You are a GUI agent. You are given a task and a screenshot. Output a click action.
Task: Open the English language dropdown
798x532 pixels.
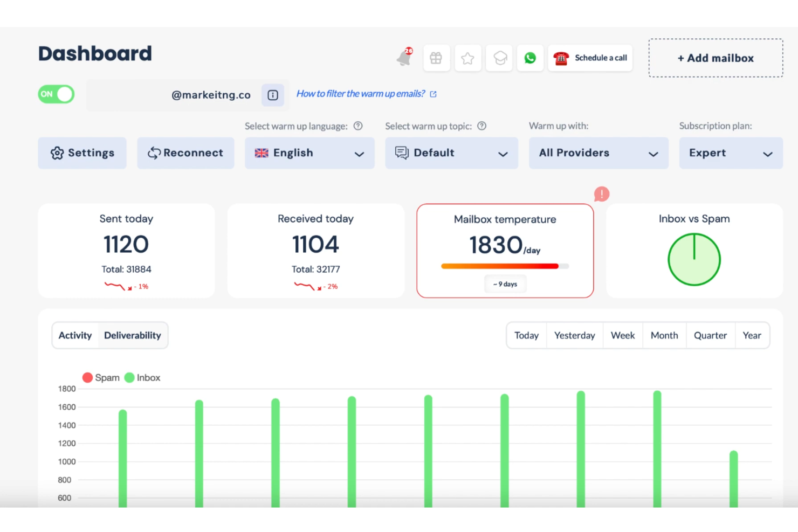click(309, 153)
